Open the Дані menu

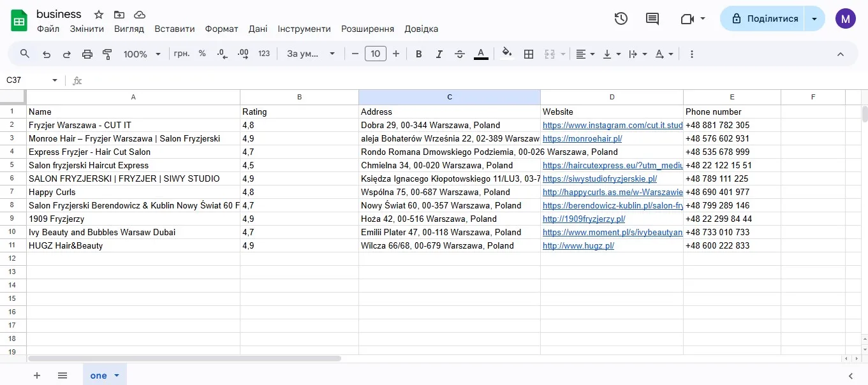click(x=258, y=29)
